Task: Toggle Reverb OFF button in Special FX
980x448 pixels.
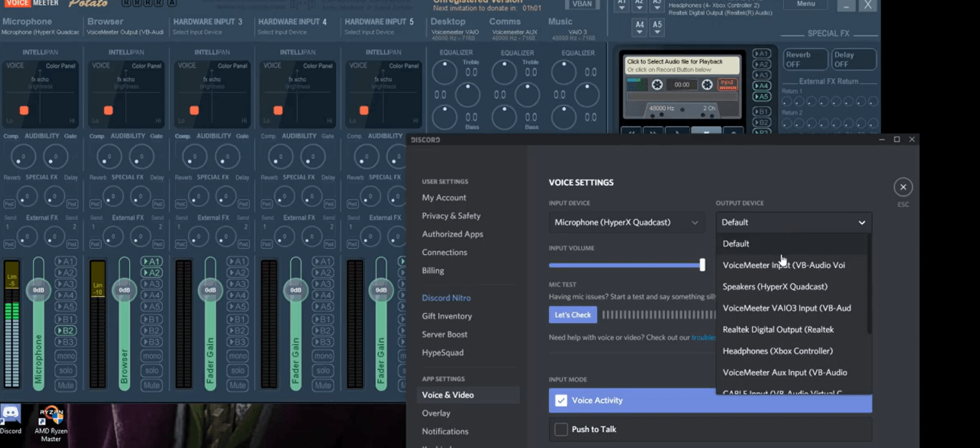Action: [805, 60]
